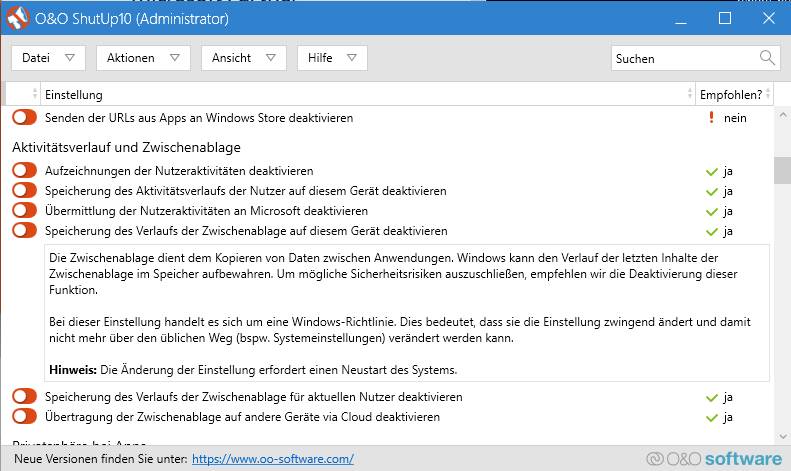This screenshot has height=471, width=791.
Task: Switch on 'Übertragung der Zwischenablage via Cloud' toggle
Action: (x=25, y=417)
